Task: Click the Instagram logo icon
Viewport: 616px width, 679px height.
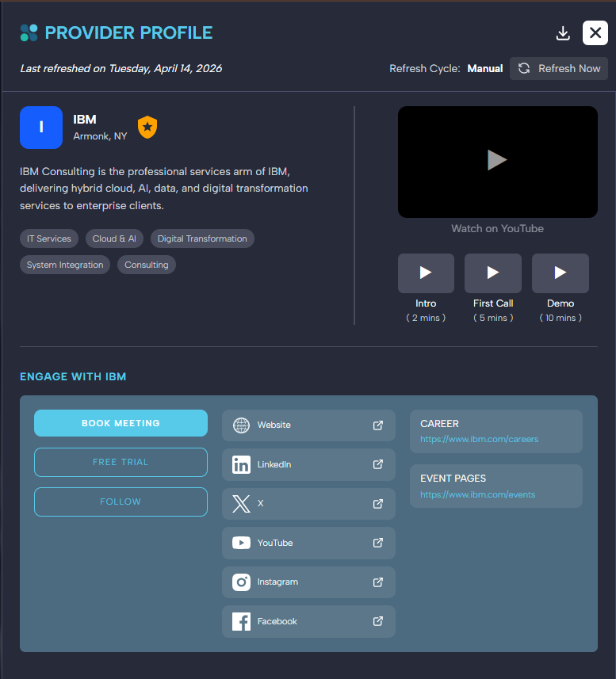Action: click(x=241, y=582)
